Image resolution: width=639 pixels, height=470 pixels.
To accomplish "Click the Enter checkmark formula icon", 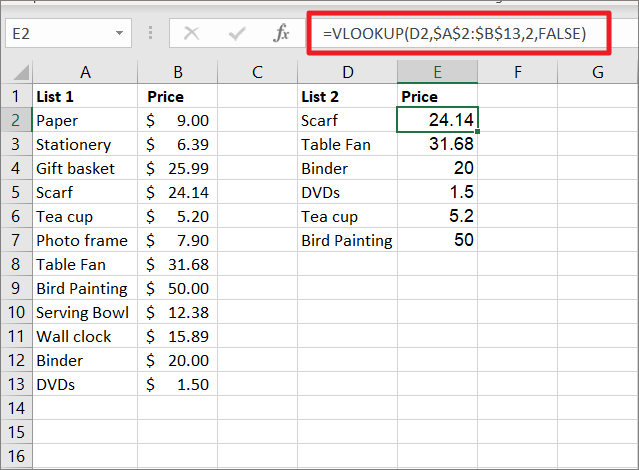I will click(x=237, y=33).
